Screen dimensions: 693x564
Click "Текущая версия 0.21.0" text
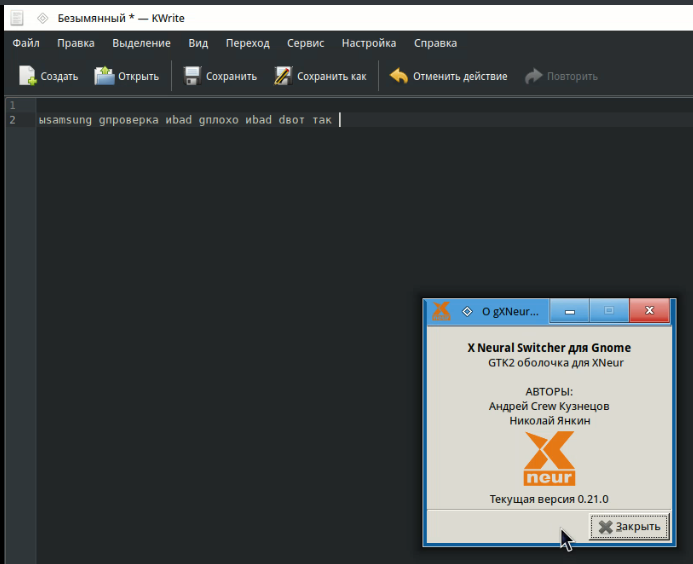[549, 499]
